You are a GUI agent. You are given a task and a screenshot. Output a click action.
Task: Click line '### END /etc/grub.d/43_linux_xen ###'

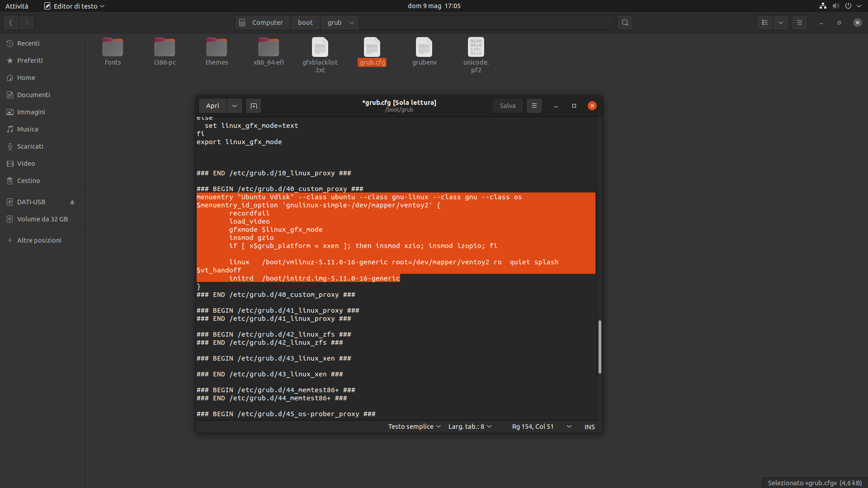pyautogui.click(x=270, y=374)
